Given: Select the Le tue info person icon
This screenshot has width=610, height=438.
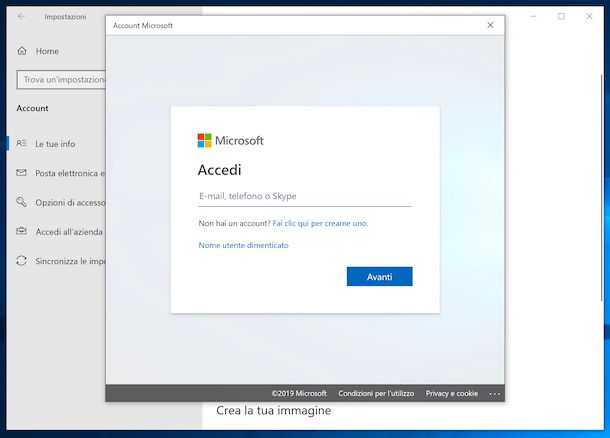Looking at the screenshot, I should click(21, 143).
